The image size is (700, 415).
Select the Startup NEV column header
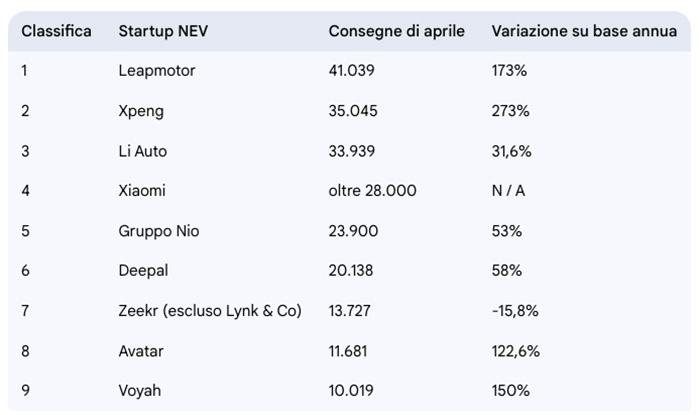click(x=163, y=31)
